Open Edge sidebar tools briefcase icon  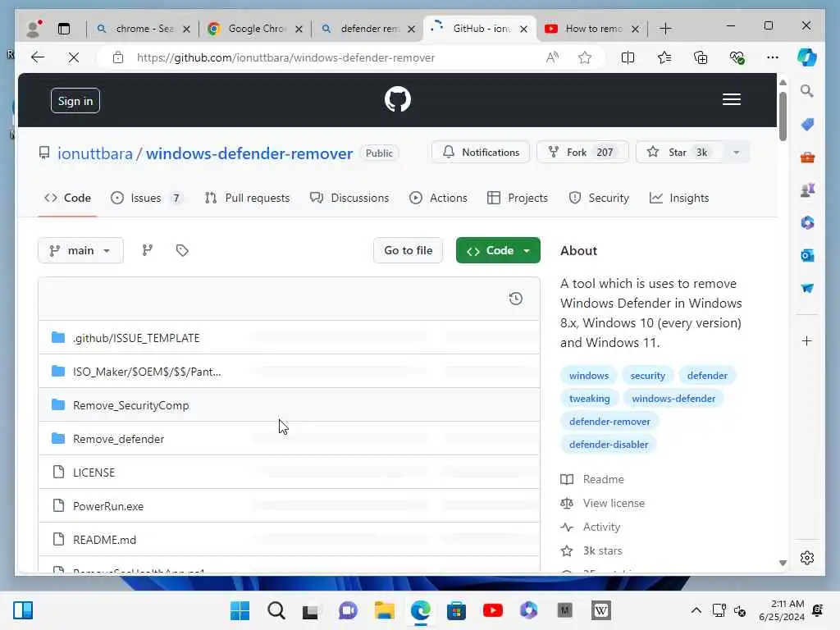click(x=807, y=157)
